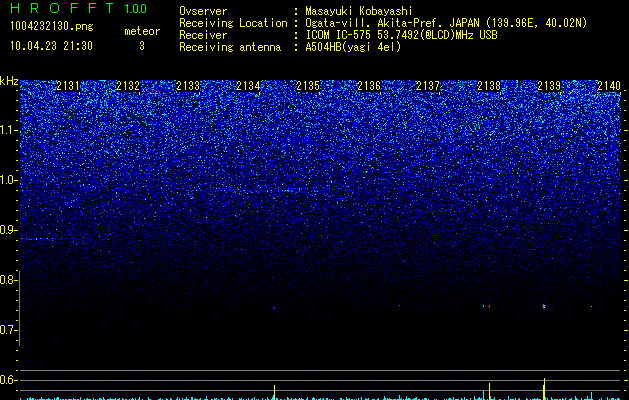
Task: Click the Receiving antenna label
Action: (230, 47)
